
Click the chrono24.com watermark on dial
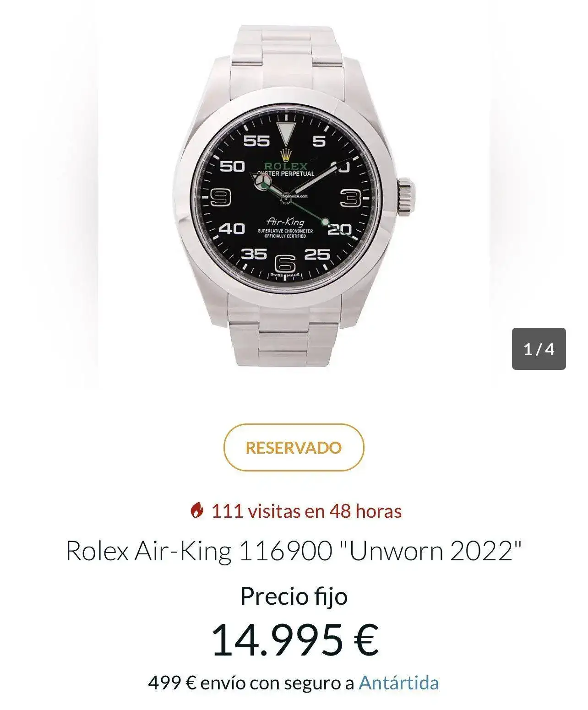(x=294, y=196)
